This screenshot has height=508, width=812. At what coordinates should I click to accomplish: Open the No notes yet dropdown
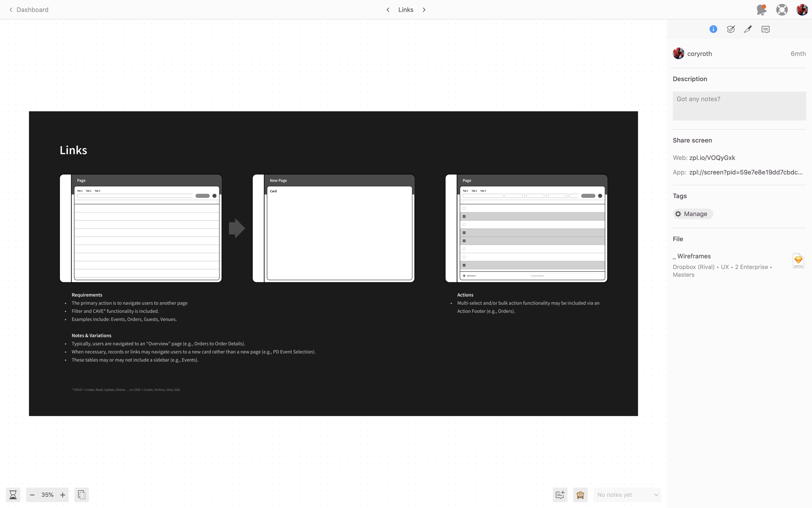point(627,495)
